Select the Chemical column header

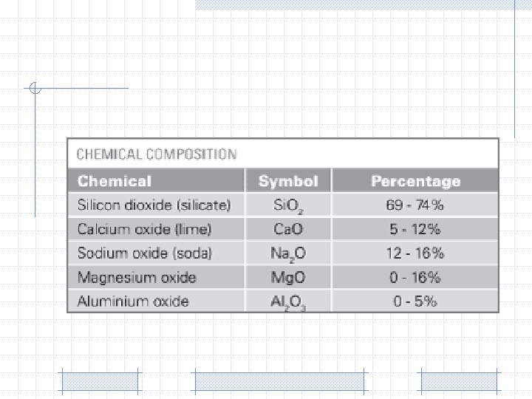coord(115,181)
